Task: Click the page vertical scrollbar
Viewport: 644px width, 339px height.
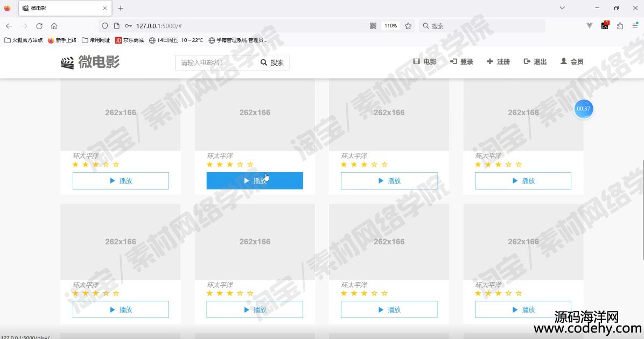Action: [x=642, y=210]
